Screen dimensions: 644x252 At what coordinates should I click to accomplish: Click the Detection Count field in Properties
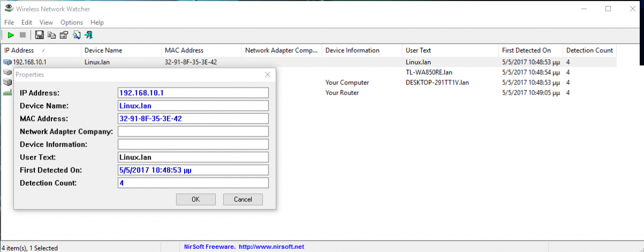coord(193,183)
